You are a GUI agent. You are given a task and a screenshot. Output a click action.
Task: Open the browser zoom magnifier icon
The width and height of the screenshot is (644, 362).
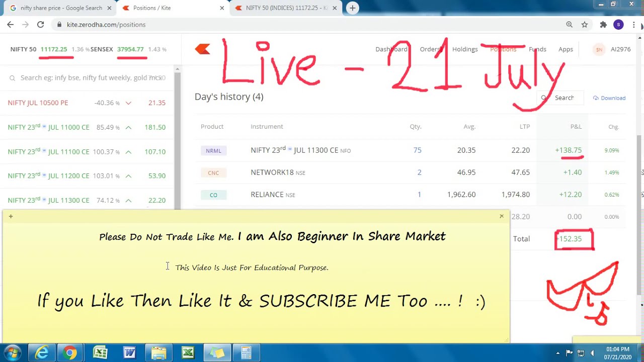(x=569, y=25)
